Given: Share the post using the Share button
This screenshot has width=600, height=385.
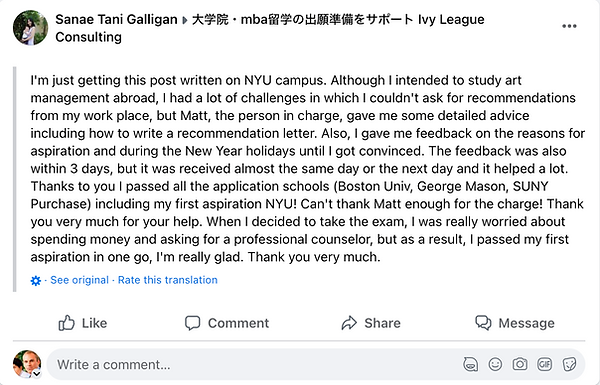Looking at the screenshot, I should 371,323.
